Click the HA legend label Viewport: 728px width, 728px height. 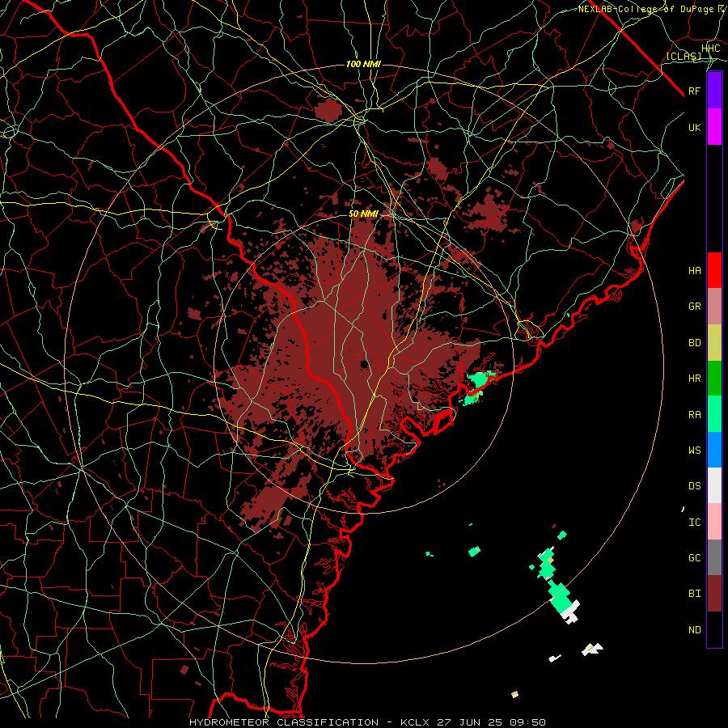(x=695, y=271)
